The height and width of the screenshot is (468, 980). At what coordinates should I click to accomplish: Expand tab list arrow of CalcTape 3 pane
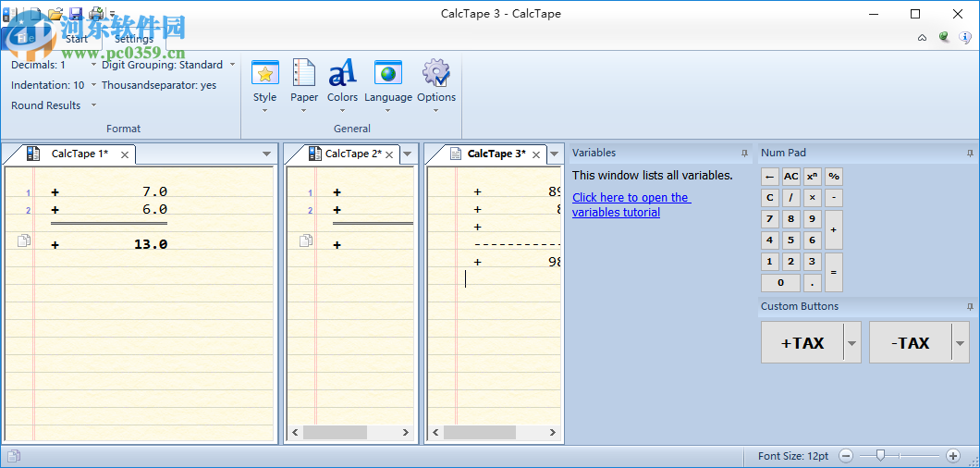click(x=554, y=154)
